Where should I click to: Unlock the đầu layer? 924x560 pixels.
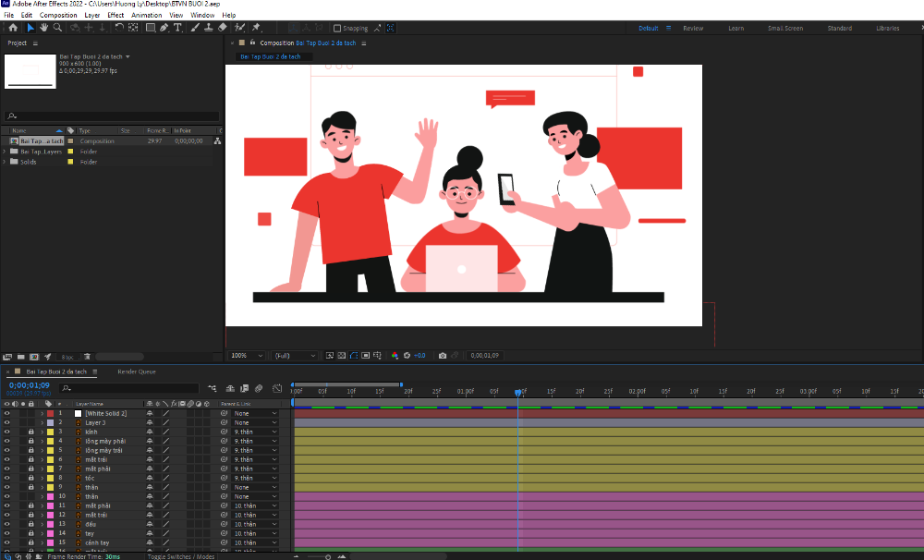[x=31, y=524]
